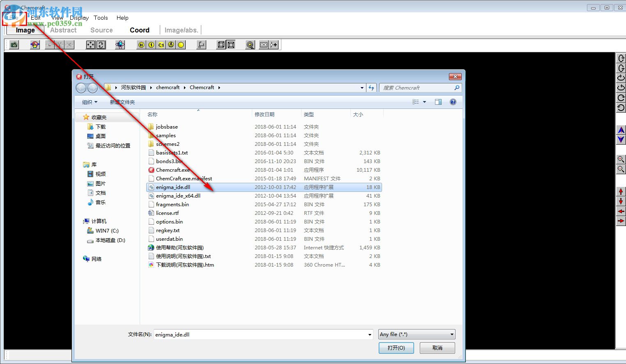Switch to the Coord tab
The image size is (626, 364).
[140, 30]
